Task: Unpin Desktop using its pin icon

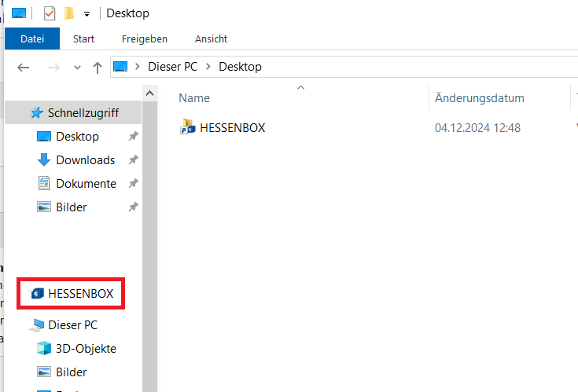Action: (133, 137)
